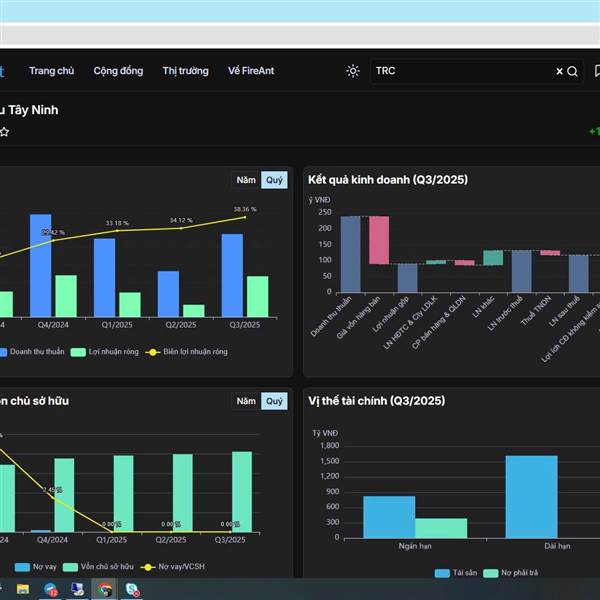Click the Q3/2025 green net profit bar
The width and height of the screenshot is (600, 600).
[x=258, y=297]
